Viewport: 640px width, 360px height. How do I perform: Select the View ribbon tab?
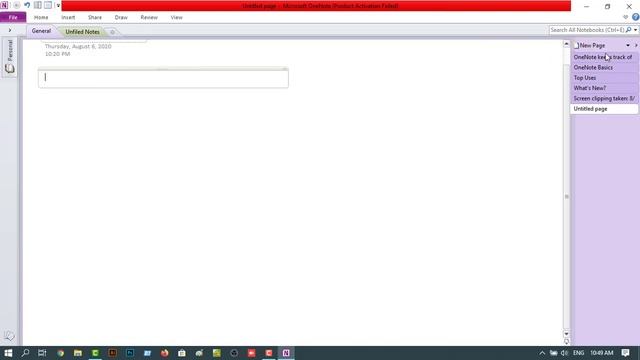click(176, 18)
